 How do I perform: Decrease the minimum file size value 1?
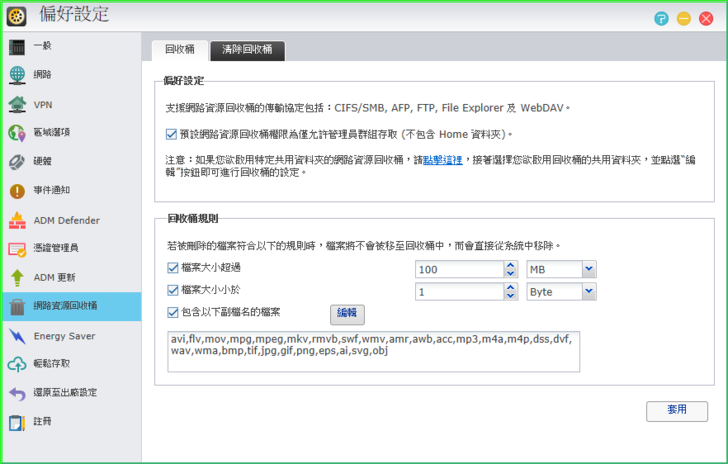[x=510, y=295]
